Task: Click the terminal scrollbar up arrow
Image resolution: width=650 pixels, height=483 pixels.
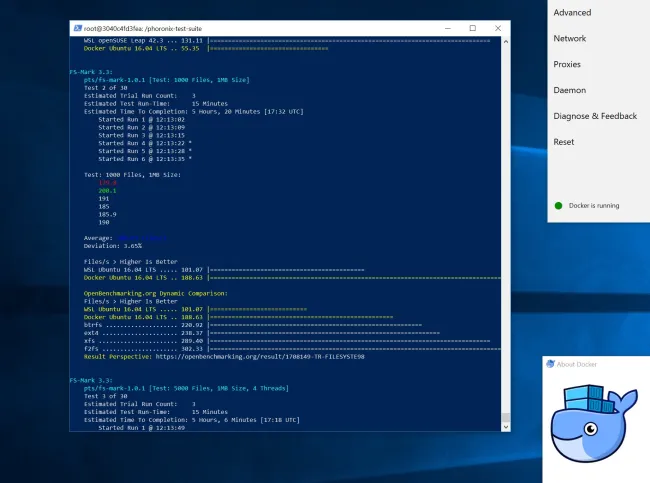Action: pyautogui.click(x=506, y=41)
